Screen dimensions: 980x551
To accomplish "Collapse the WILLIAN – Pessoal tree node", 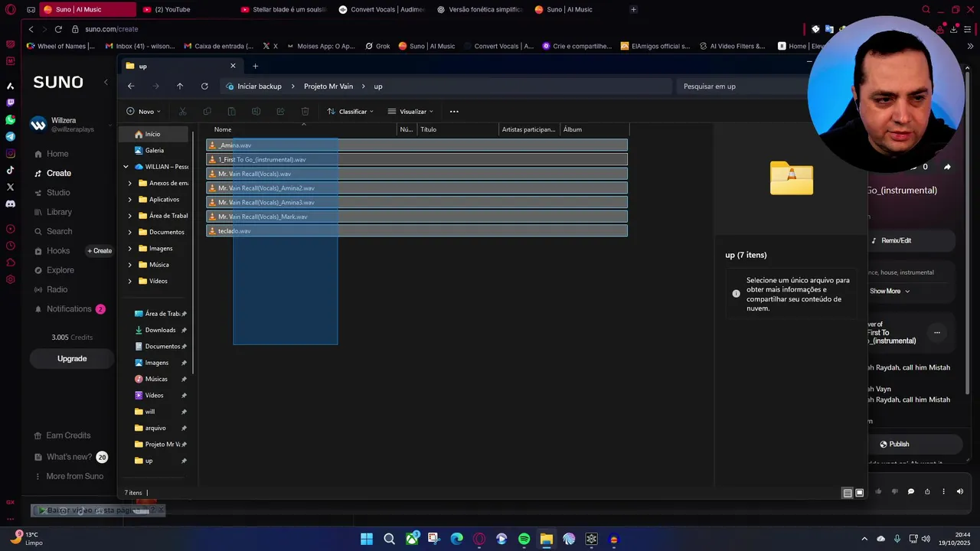I will (126, 167).
